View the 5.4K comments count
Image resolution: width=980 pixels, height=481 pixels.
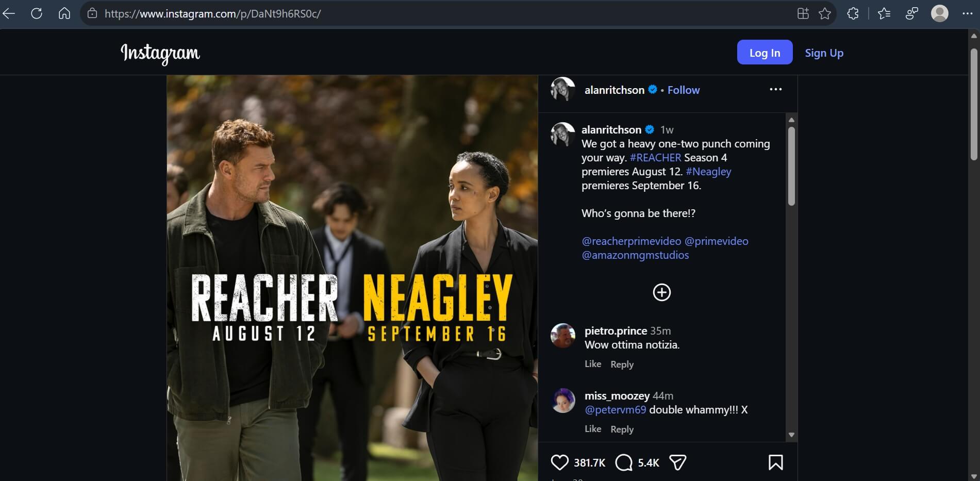(649, 462)
